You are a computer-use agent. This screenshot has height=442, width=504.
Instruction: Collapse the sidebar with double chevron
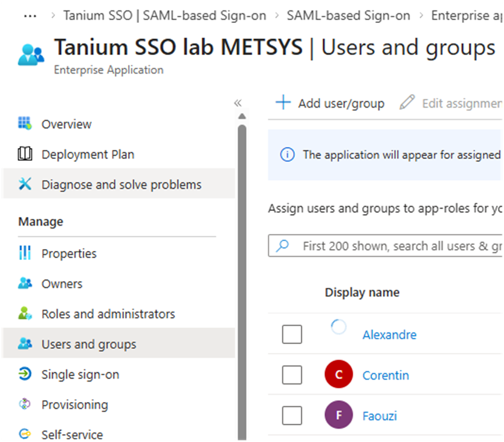(x=237, y=103)
